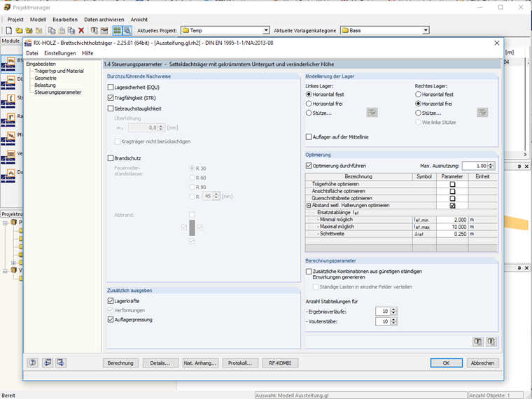Toggle Auflagerpressung output checkbox
The image size is (532, 399).
coord(111,320)
